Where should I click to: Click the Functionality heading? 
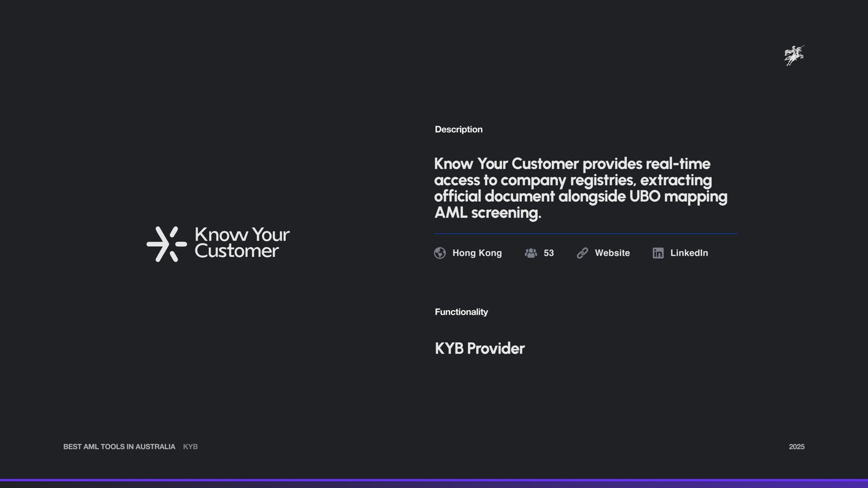pyautogui.click(x=461, y=312)
